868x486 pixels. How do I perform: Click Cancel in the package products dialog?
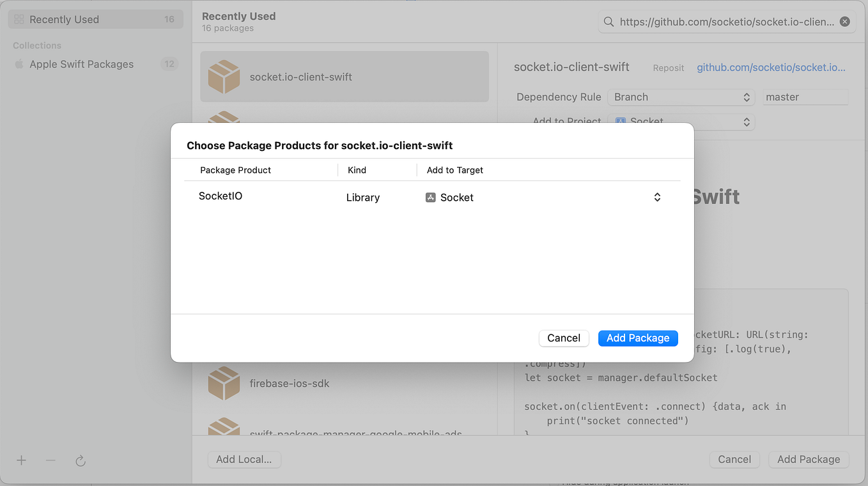(x=563, y=338)
